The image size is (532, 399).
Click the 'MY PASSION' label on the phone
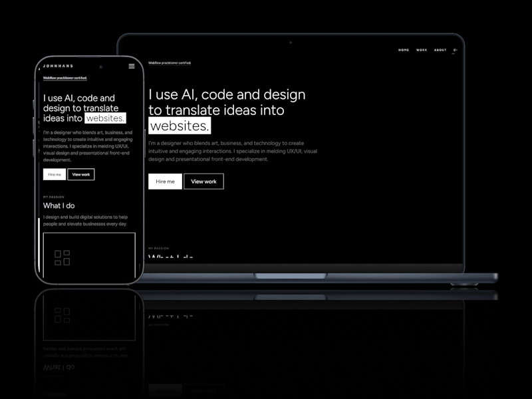tap(54, 197)
